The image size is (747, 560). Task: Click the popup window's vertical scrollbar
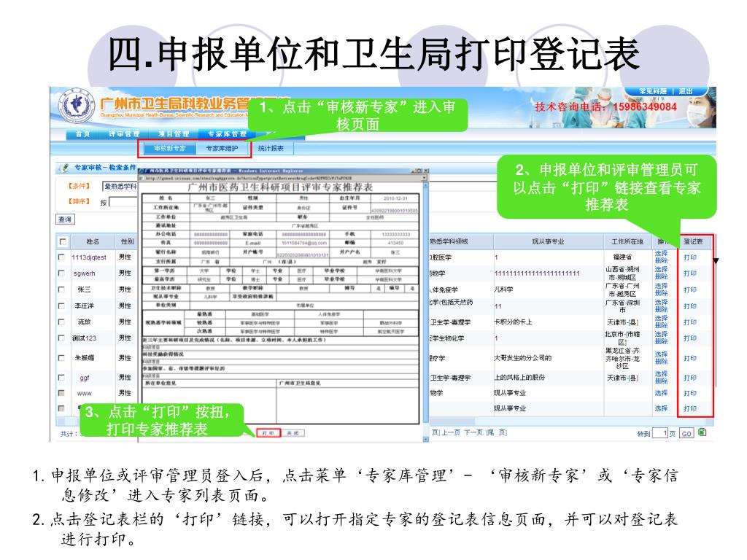426,311
